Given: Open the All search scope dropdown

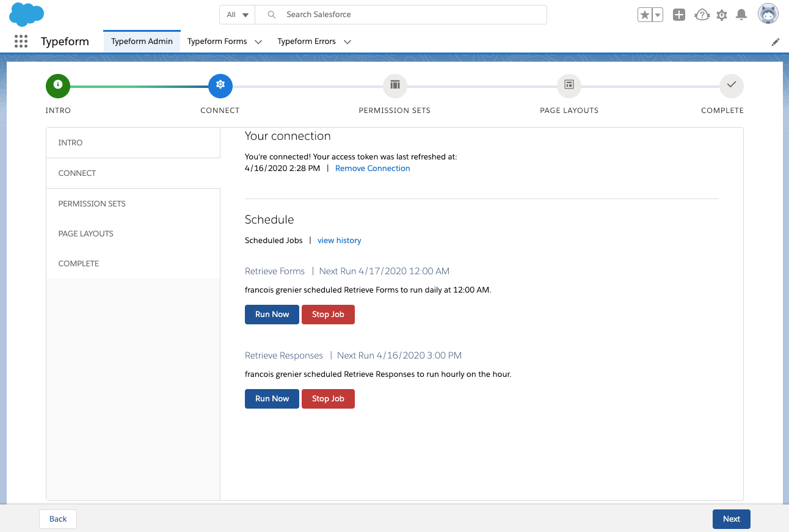Looking at the screenshot, I should (x=238, y=15).
